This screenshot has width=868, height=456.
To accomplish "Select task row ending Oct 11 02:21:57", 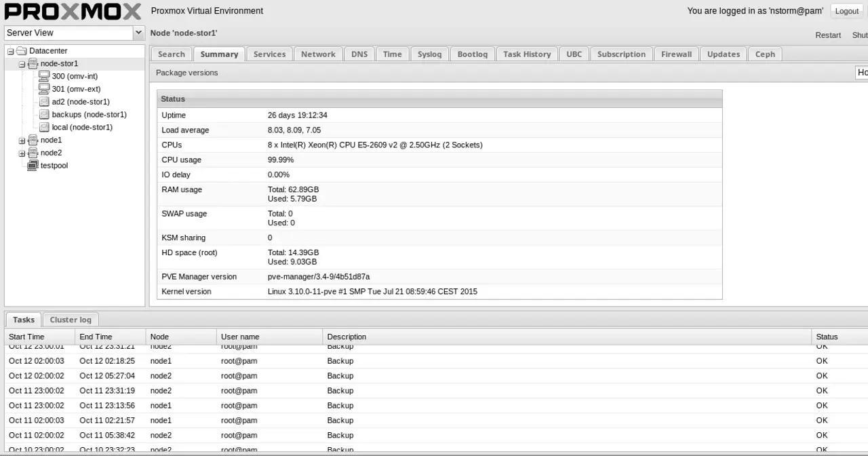I will pyautogui.click(x=436, y=421).
